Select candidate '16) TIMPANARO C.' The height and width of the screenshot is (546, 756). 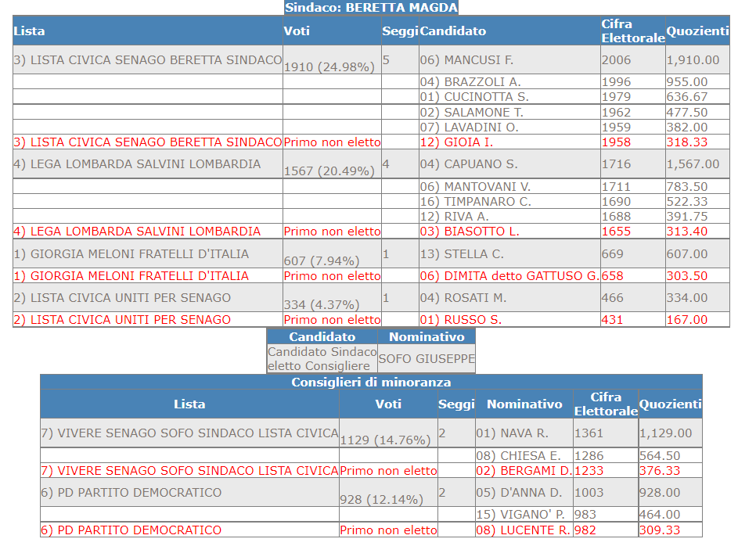pyautogui.click(x=475, y=202)
